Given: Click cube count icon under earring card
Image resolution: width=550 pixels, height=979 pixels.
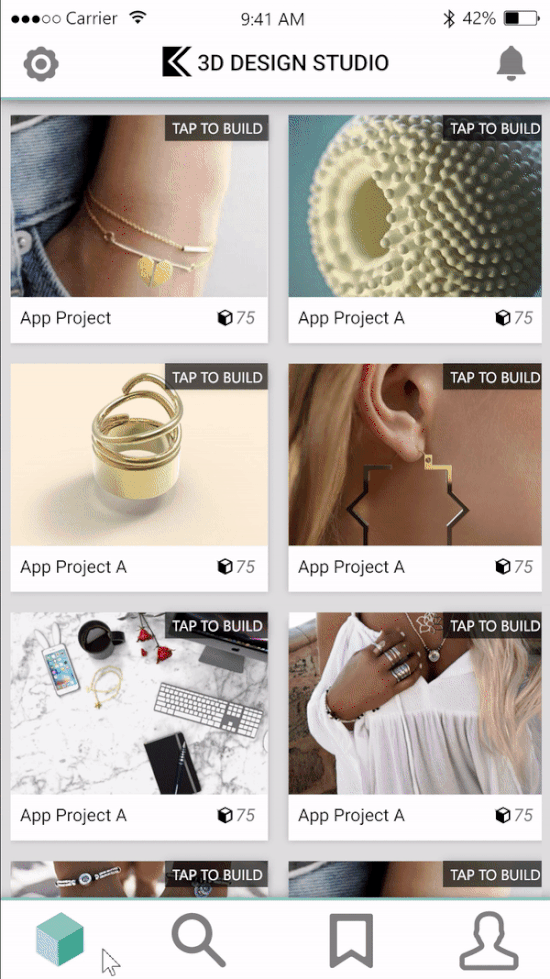Looking at the screenshot, I should (503, 567).
